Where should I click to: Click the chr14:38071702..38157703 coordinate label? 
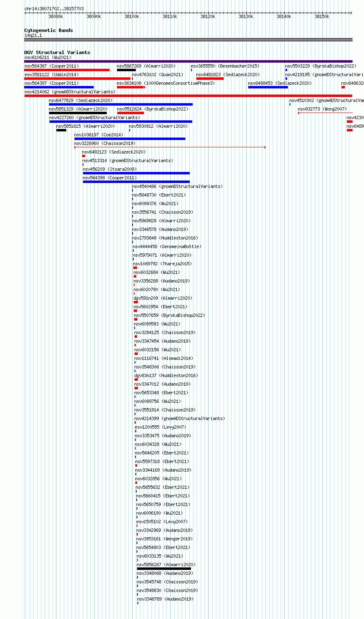pos(54,8)
